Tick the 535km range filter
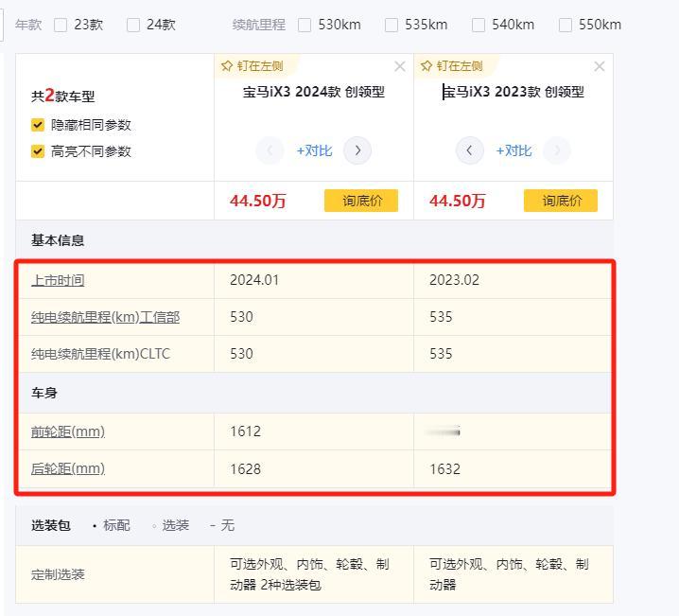 coord(392,26)
